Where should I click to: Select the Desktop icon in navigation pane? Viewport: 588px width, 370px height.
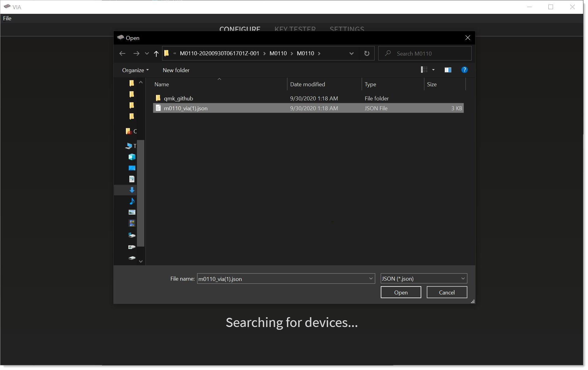[x=132, y=168]
